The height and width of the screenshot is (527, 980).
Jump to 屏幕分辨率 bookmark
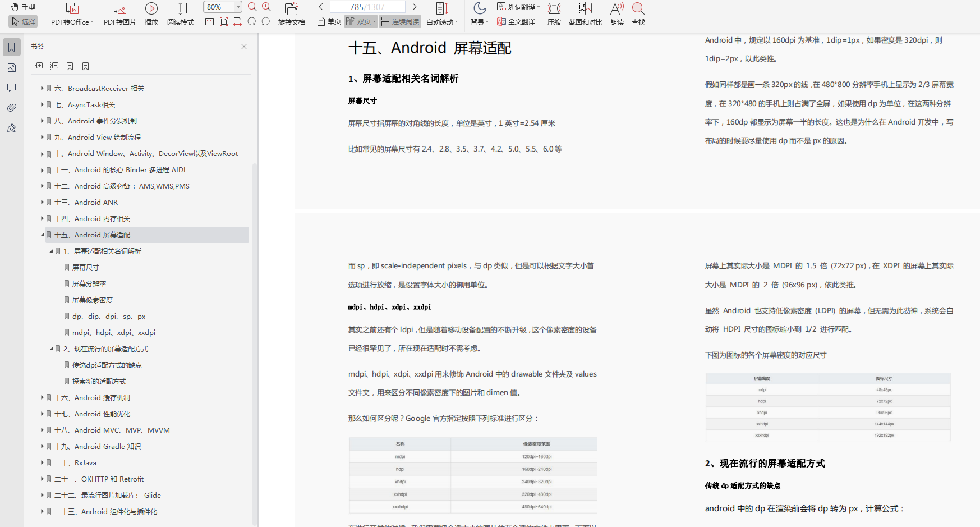coord(89,283)
